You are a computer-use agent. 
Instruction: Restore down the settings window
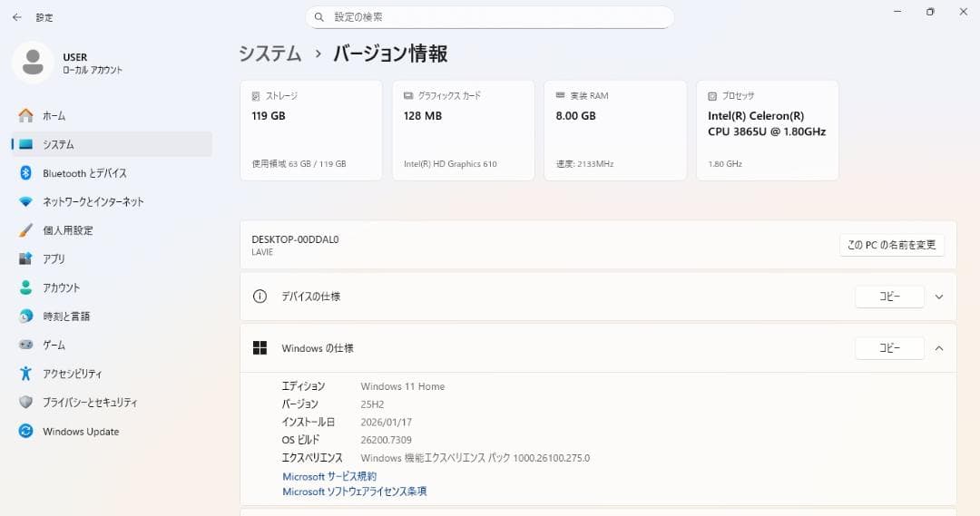(930, 12)
